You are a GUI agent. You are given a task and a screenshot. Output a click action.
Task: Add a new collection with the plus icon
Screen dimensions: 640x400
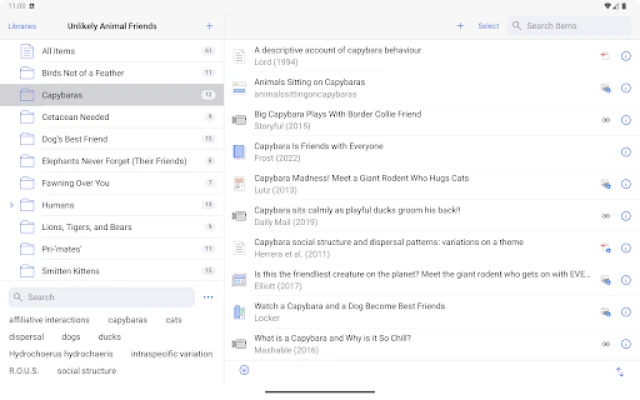point(209,26)
